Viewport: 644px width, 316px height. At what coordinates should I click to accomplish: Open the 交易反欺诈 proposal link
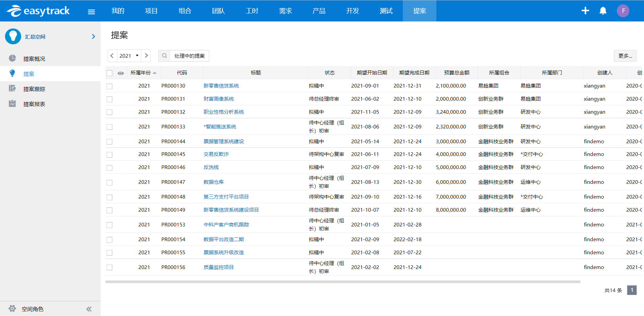tap(216, 154)
